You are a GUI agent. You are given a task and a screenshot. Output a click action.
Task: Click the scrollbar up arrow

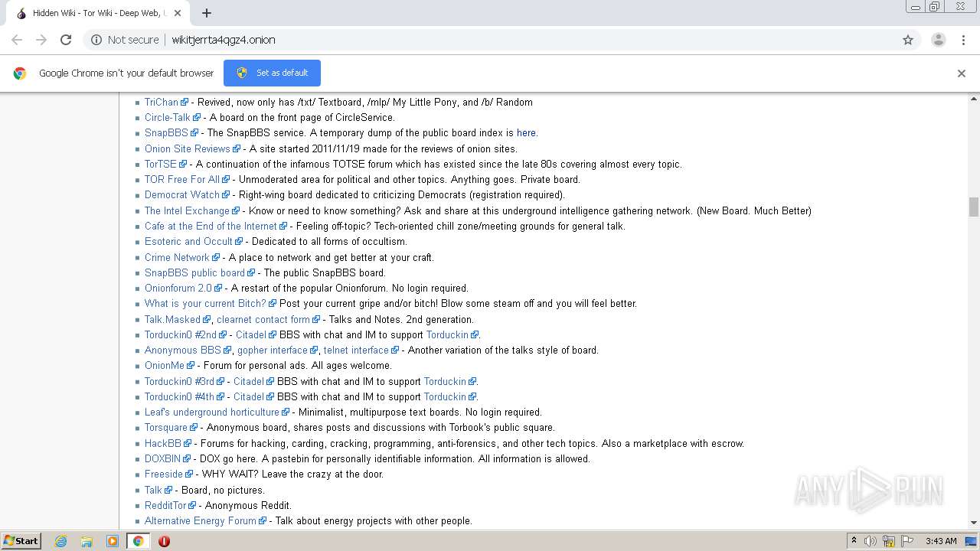pos(974,99)
